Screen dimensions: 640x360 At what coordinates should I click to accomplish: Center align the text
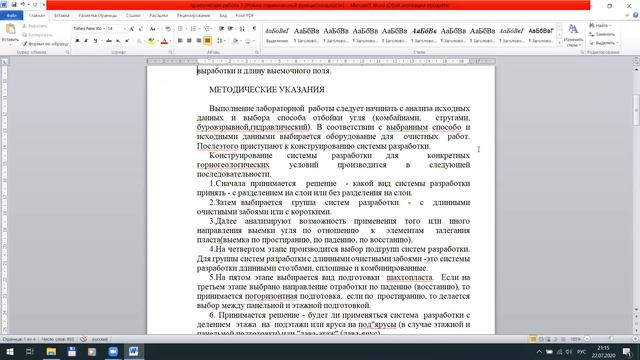[189, 41]
